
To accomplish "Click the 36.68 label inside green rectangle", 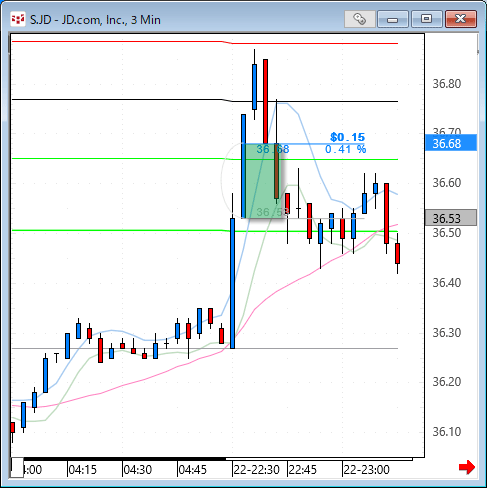I will [x=273, y=149].
